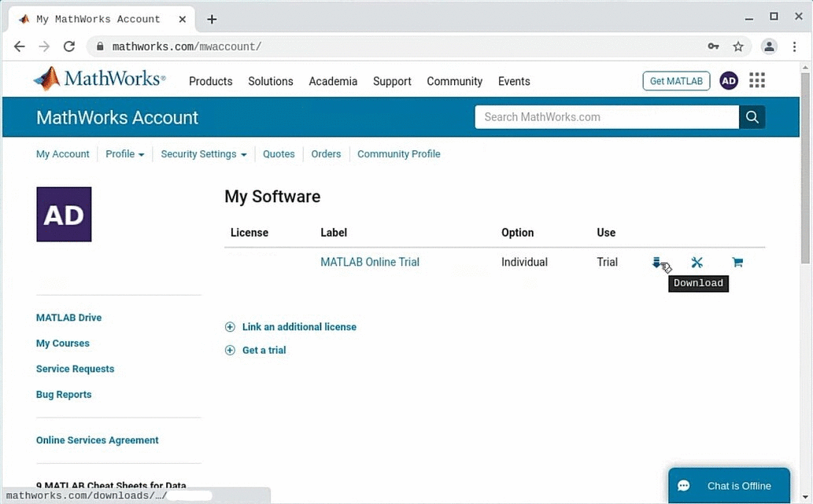Open the Community Profile tab

click(399, 154)
